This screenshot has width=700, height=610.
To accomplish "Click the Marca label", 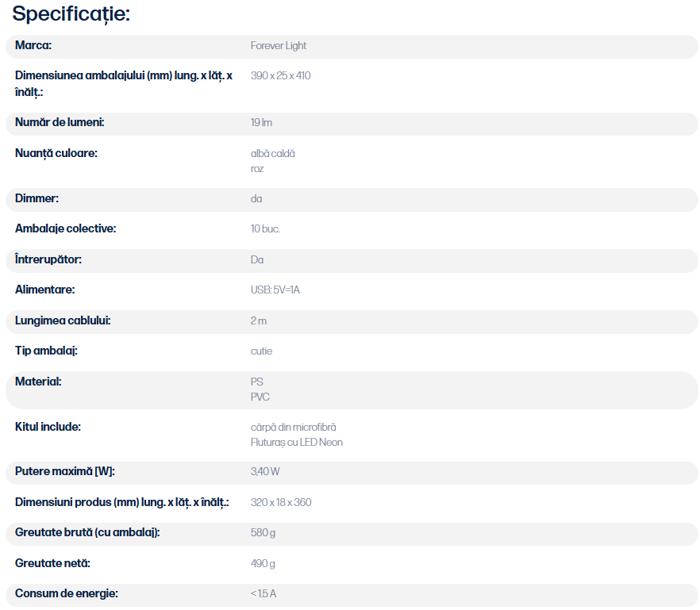I will click(33, 45).
